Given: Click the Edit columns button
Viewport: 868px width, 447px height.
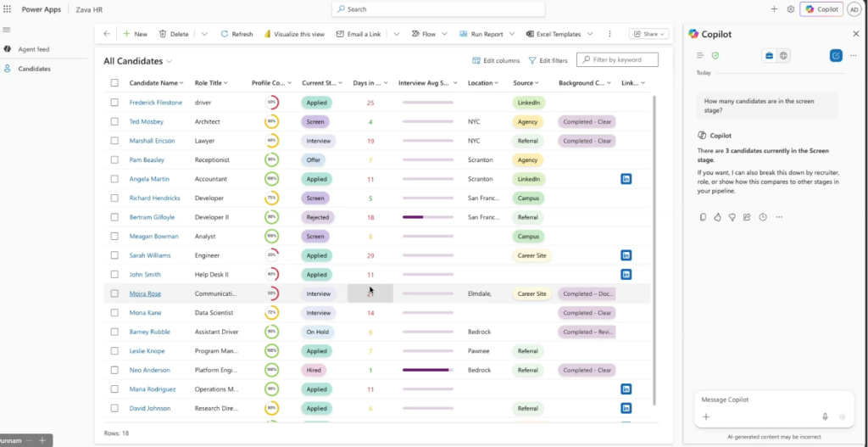Looking at the screenshot, I should (496, 60).
